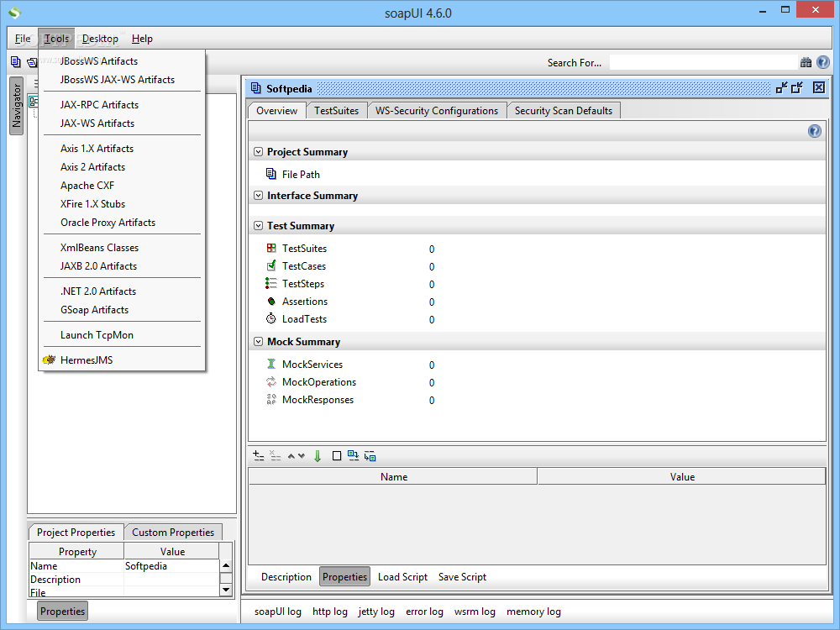840x630 pixels.
Task: Collapse the Mock Summary section
Action: coord(258,341)
